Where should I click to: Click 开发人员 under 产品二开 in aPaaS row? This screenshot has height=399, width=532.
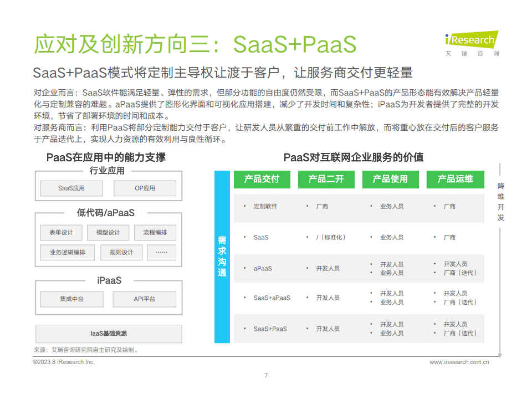coord(328,269)
